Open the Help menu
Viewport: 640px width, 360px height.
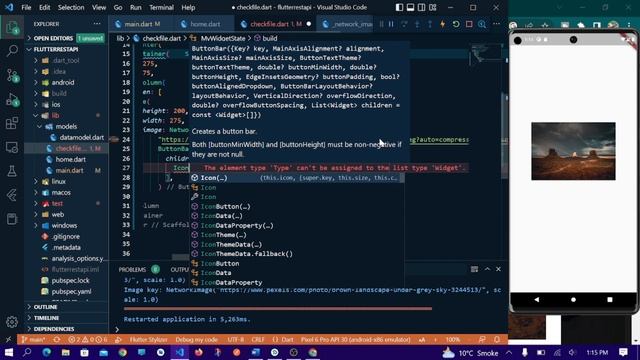click(188, 7)
